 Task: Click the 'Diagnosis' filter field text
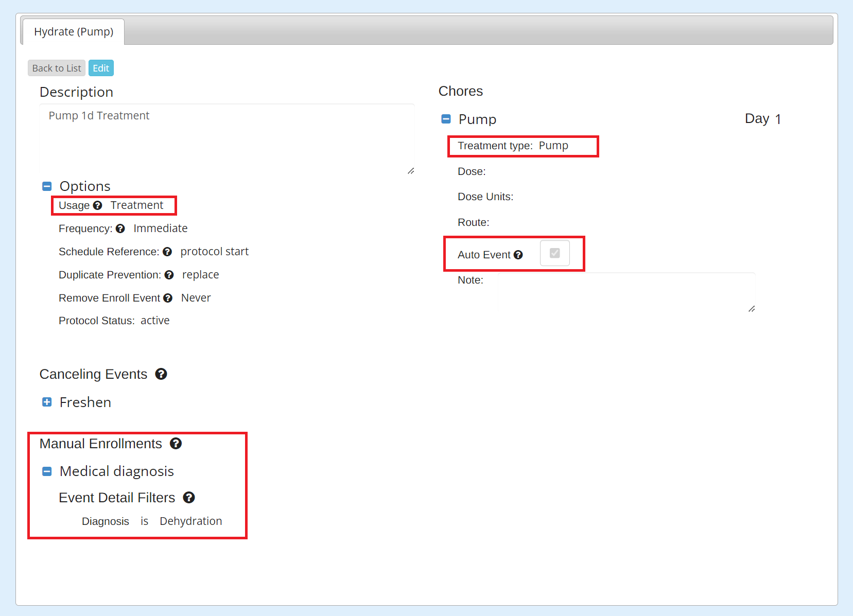point(106,521)
